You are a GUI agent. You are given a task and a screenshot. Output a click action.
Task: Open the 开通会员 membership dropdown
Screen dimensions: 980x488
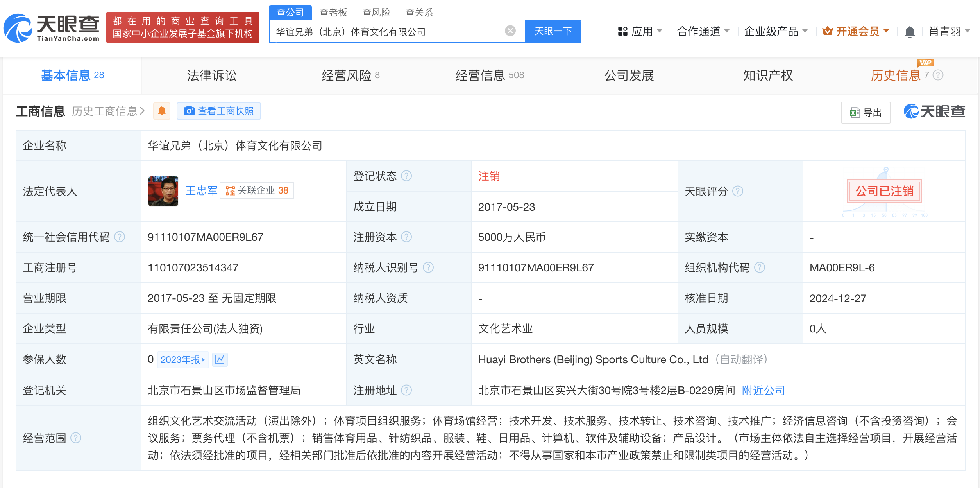pos(856,31)
